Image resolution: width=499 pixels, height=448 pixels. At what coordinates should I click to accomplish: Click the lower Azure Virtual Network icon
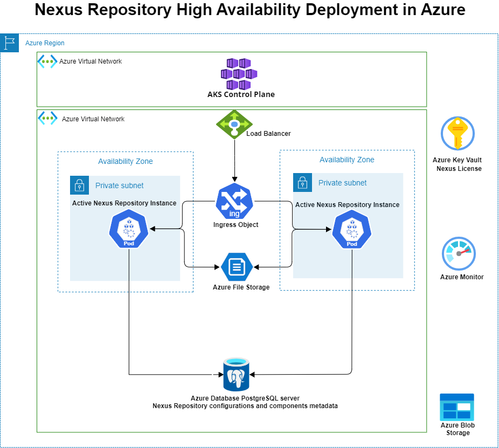(48, 118)
